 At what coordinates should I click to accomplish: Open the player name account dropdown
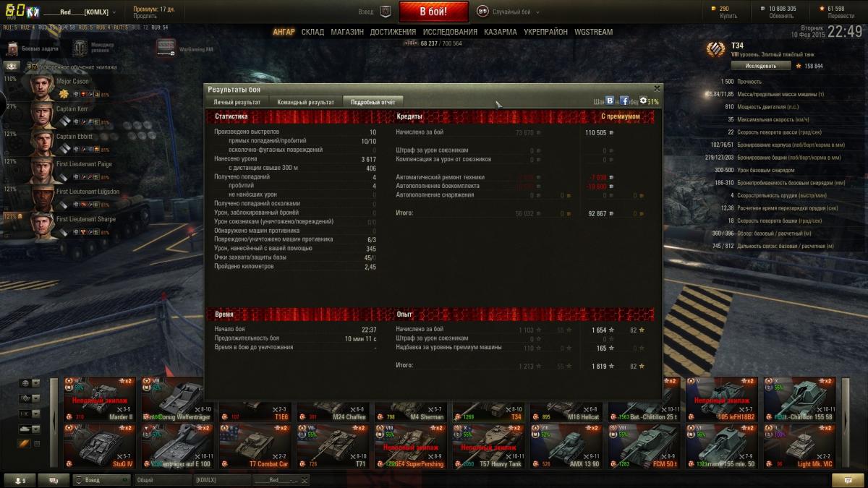(x=80, y=12)
